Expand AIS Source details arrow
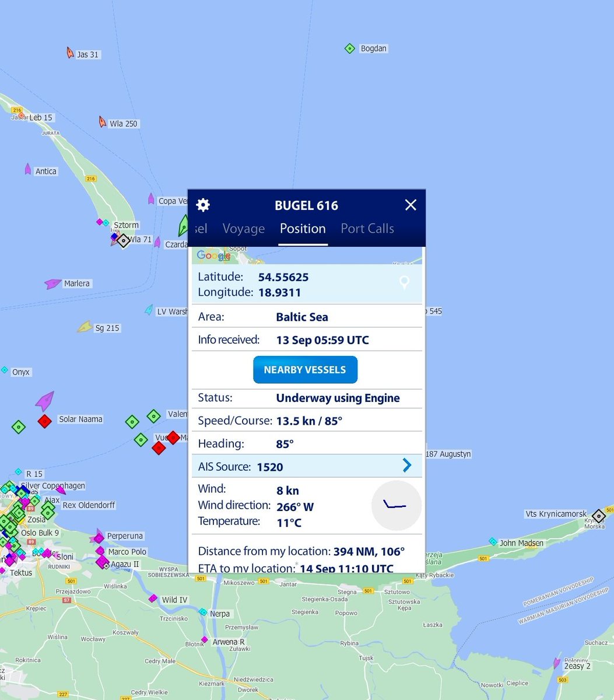This screenshot has height=700, width=614. click(x=407, y=465)
